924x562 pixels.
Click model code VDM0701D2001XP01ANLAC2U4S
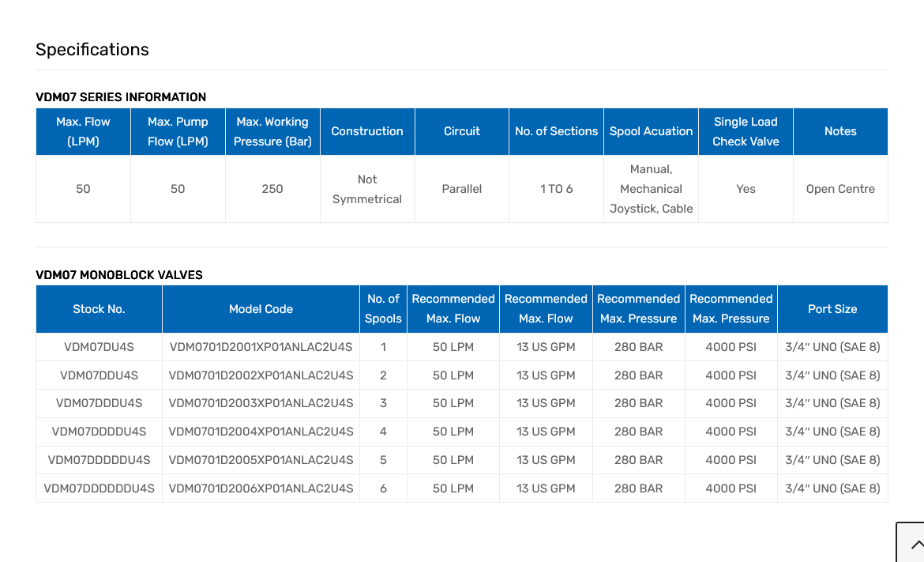(261, 347)
